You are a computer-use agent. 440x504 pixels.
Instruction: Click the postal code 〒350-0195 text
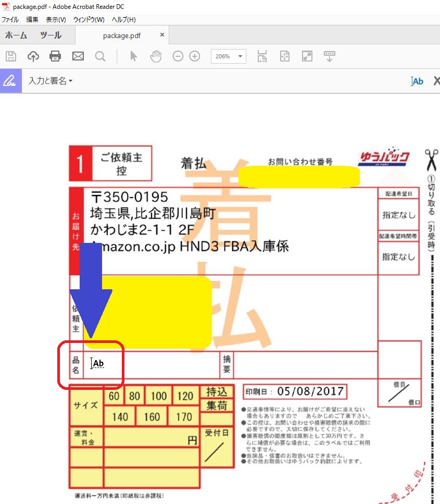pos(129,196)
